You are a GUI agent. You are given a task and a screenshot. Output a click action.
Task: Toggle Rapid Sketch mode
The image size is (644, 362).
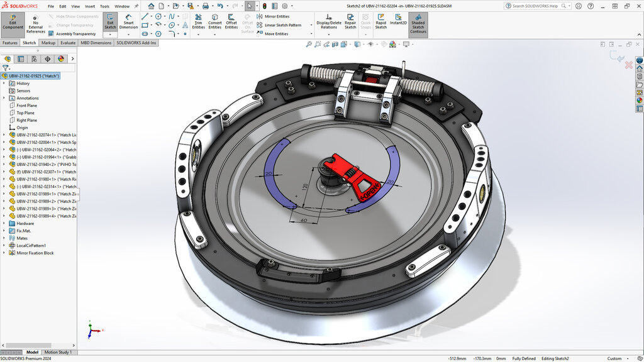pos(380,21)
